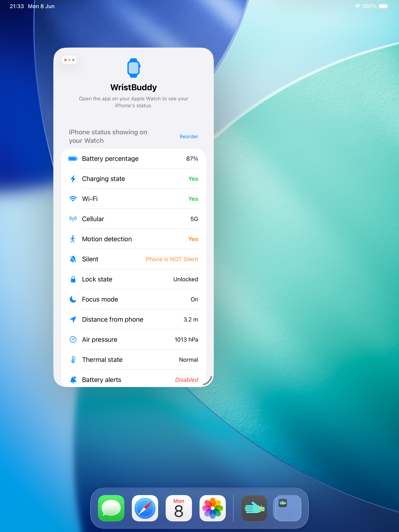Click the Distance from phone arrow icon
The width and height of the screenshot is (399, 532).
73,319
